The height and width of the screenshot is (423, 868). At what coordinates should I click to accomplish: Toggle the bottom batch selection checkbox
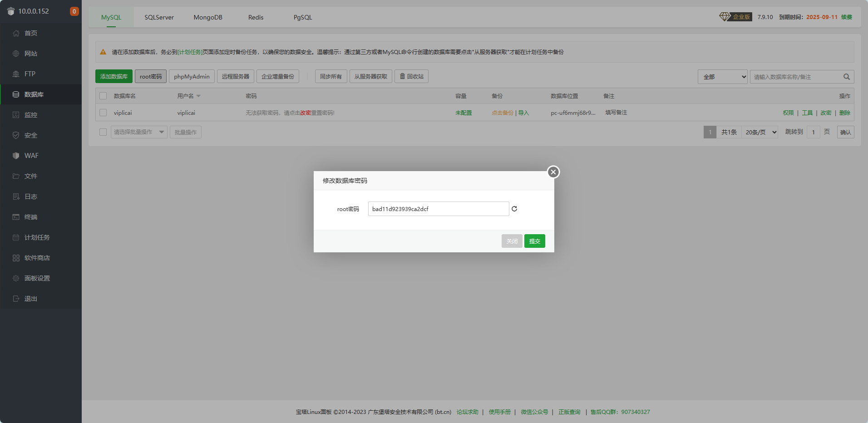103,132
